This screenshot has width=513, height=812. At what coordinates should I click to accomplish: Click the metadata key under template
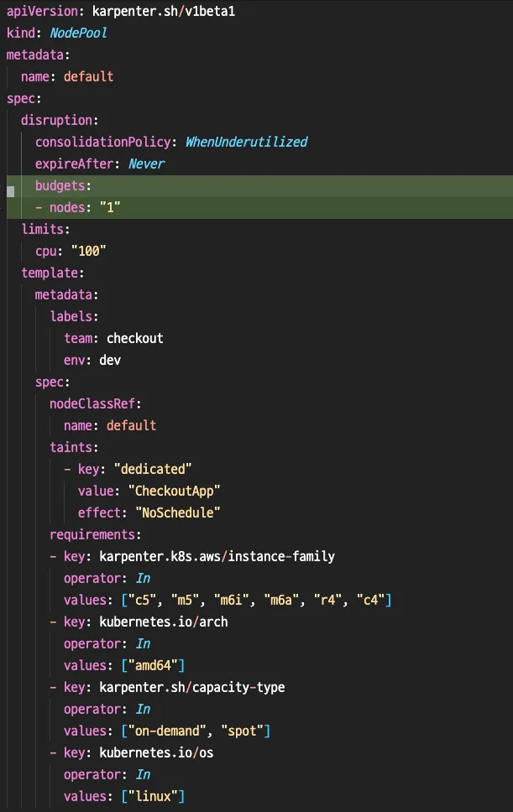point(63,294)
